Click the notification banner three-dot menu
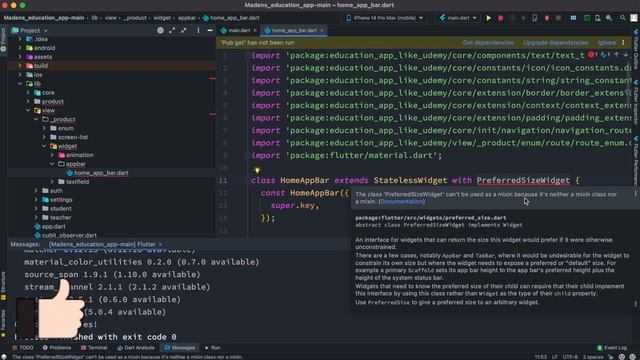The width and height of the screenshot is (640, 360). coord(623,42)
